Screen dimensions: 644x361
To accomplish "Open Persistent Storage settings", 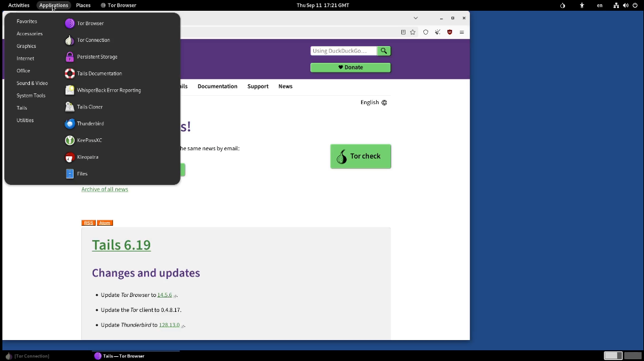I will pos(96,57).
